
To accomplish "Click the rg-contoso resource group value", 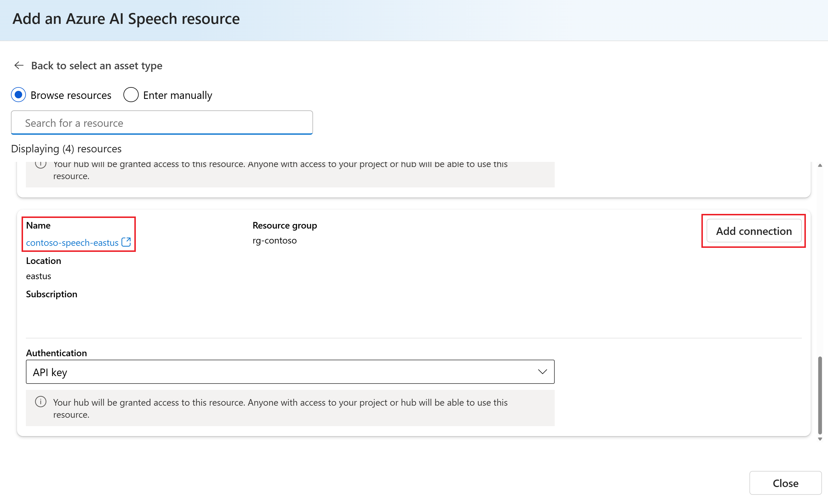I will click(274, 240).
